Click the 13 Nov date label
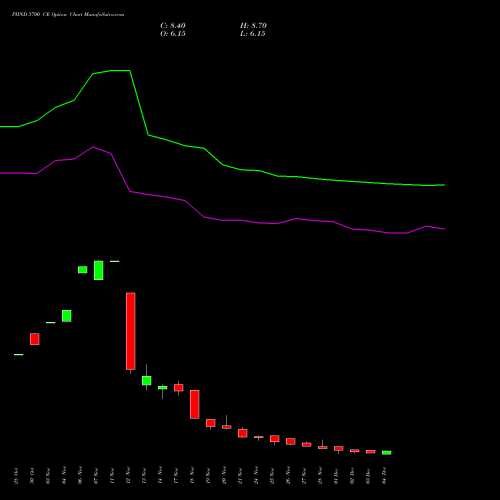This screenshot has width=500, height=500. [x=144, y=476]
